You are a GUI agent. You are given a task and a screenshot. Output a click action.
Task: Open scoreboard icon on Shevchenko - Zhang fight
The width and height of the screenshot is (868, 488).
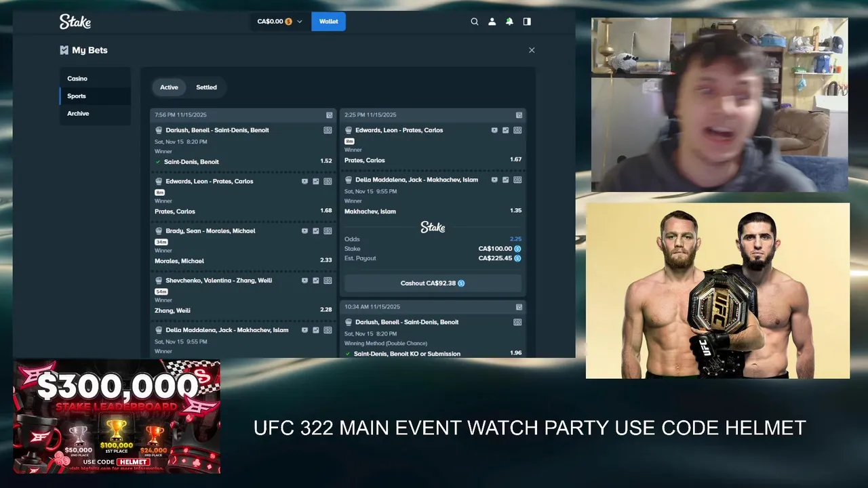328,281
